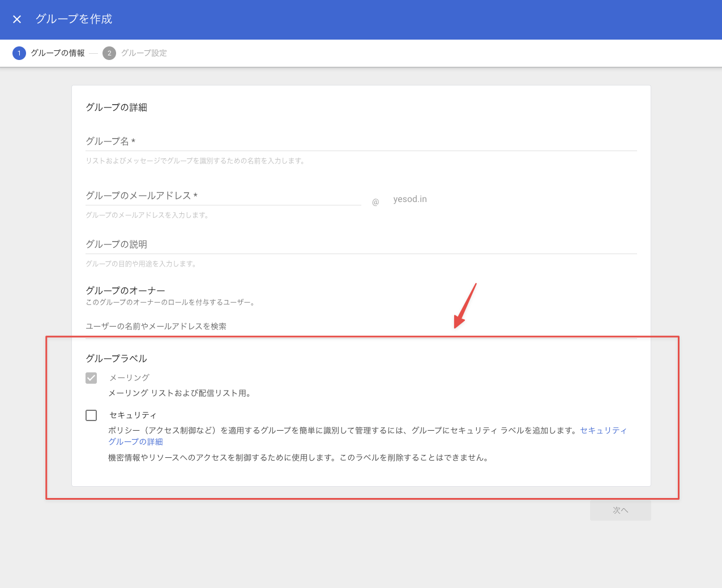Click the グループの詳細 heading
The height and width of the screenshot is (588, 722).
point(117,108)
